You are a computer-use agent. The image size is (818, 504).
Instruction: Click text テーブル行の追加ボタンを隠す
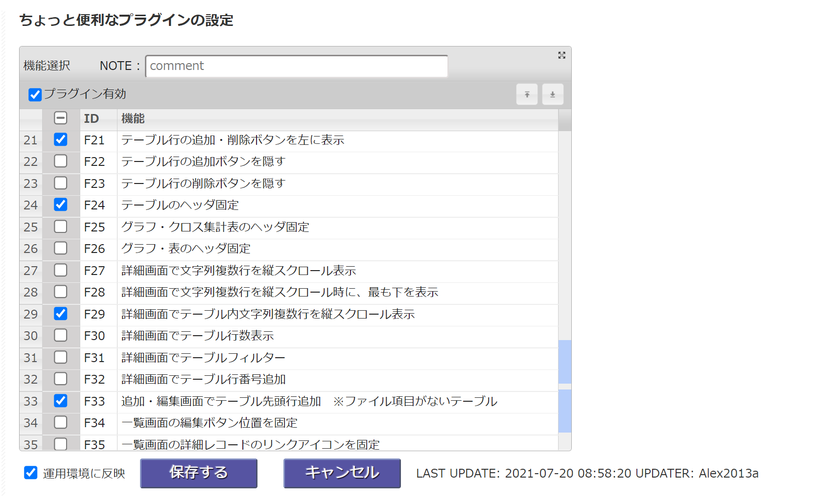pos(204,161)
